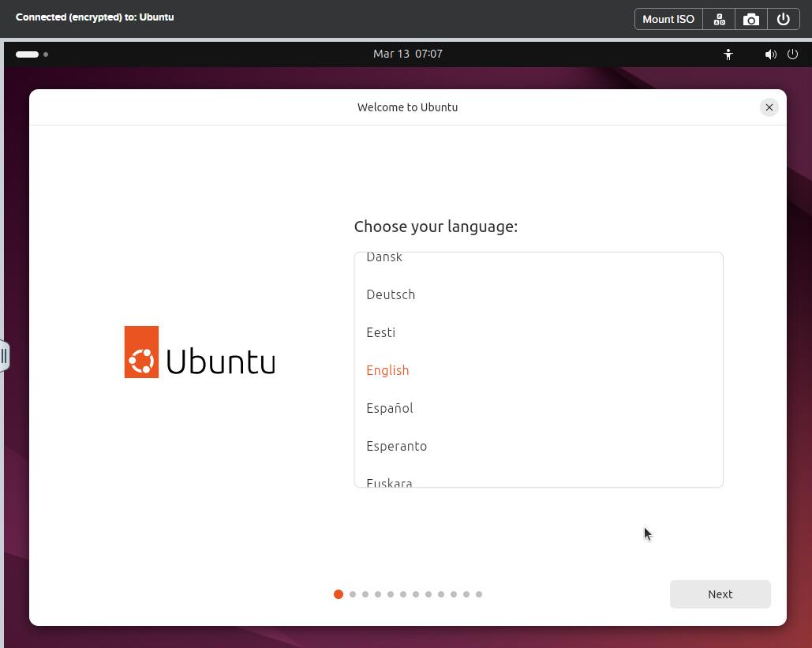Click the Ubuntu logo image
The image size is (812, 648).
click(x=200, y=352)
